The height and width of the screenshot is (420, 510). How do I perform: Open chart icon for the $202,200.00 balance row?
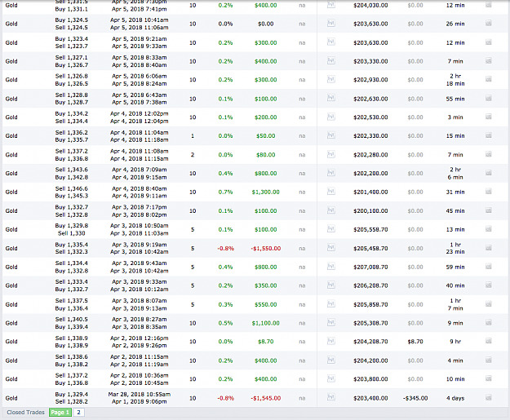coord(331,173)
